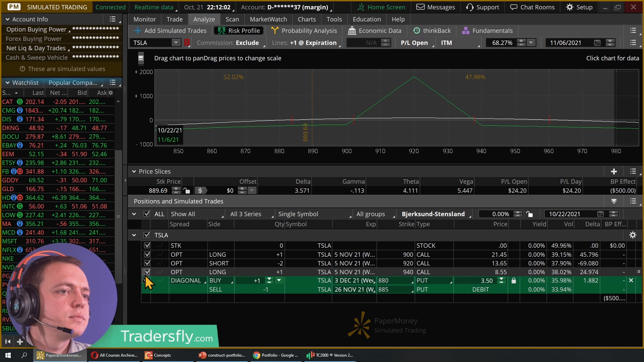Open the Bjerksund-Stensland model dropdown
This screenshot has height=362, width=644.
(x=435, y=214)
